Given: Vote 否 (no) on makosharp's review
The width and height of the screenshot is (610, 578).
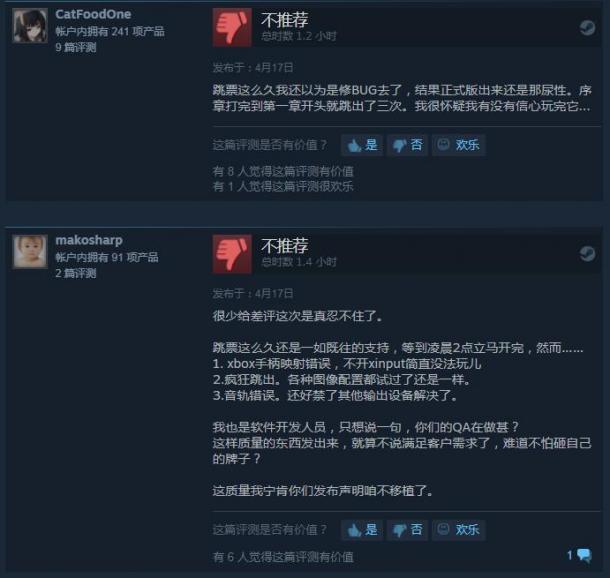Looking at the screenshot, I should pyautogui.click(x=407, y=530).
